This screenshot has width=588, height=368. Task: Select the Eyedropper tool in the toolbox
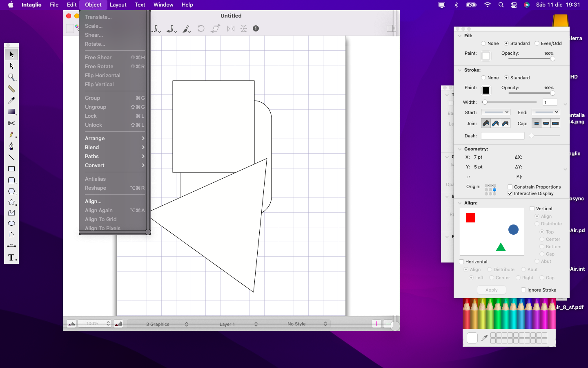click(x=11, y=100)
